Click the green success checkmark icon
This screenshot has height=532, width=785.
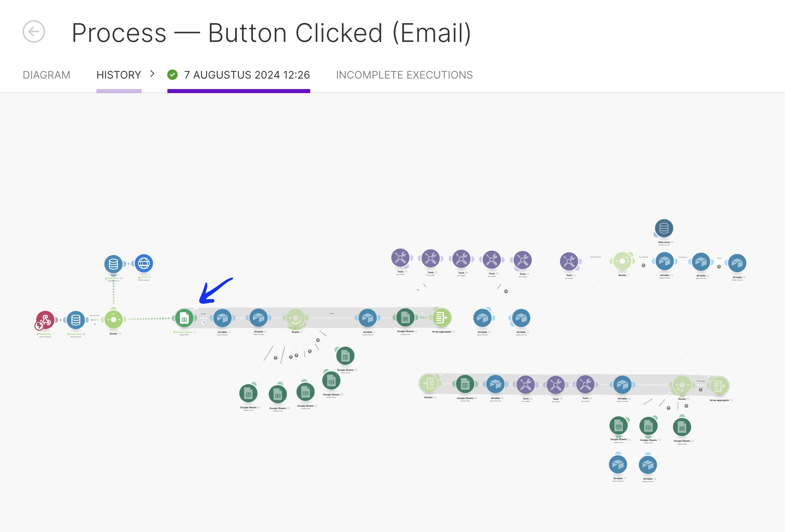pos(173,75)
